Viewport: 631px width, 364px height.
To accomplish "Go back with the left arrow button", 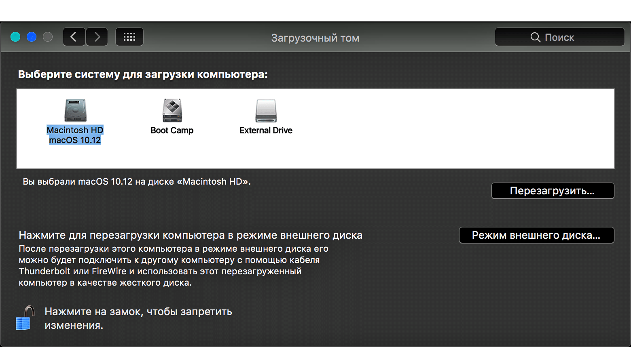I will [x=74, y=37].
